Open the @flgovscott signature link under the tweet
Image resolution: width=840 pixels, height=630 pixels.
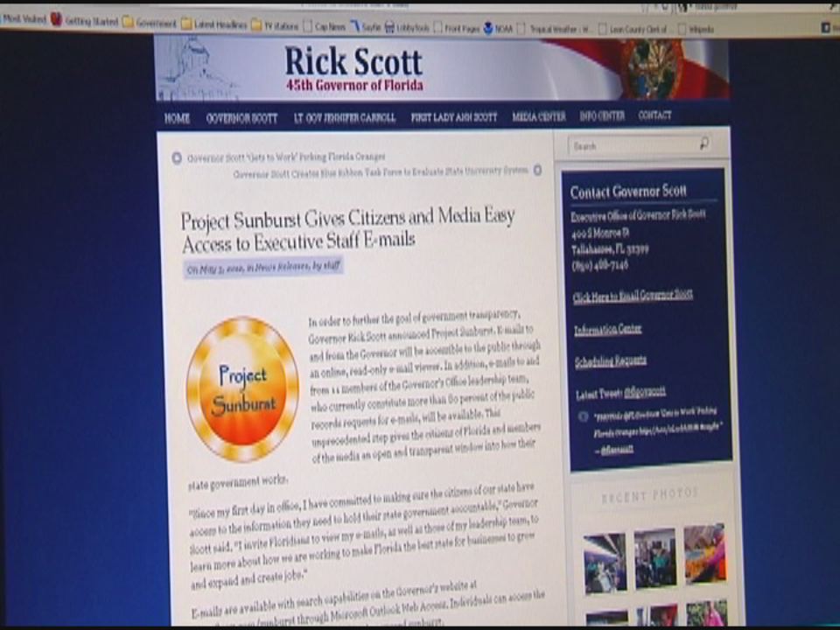click(617, 451)
